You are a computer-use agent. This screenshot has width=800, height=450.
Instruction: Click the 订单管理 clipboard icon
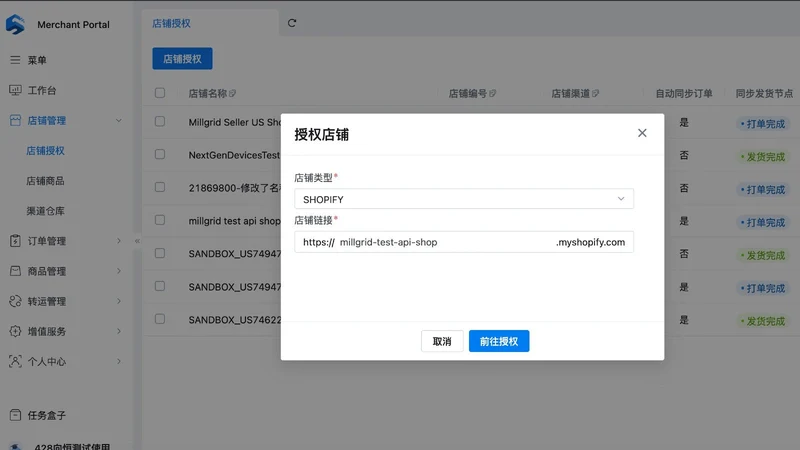15,241
